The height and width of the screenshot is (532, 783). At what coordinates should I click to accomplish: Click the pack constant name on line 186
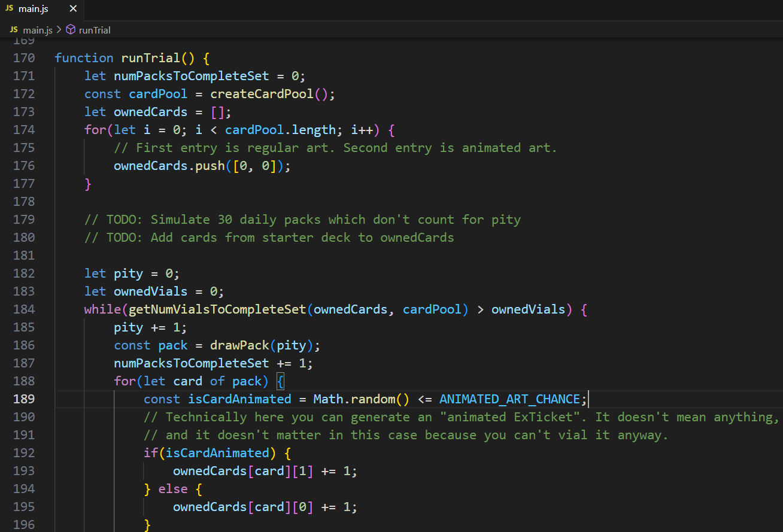[x=173, y=345]
